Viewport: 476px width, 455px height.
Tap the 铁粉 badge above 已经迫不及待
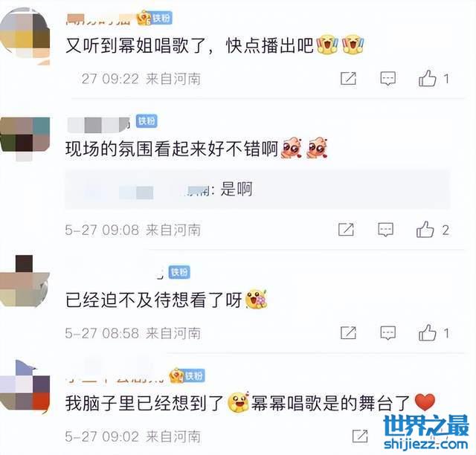pyautogui.click(x=179, y=272)
